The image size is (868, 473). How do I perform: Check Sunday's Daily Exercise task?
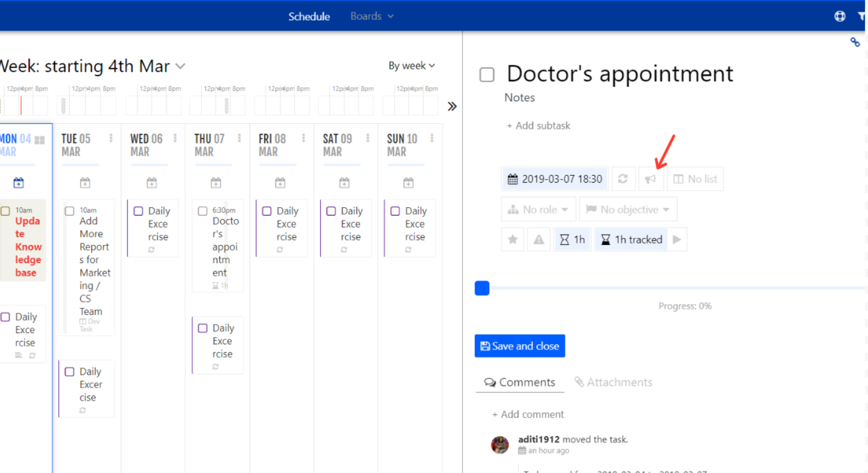click(395, 211)
